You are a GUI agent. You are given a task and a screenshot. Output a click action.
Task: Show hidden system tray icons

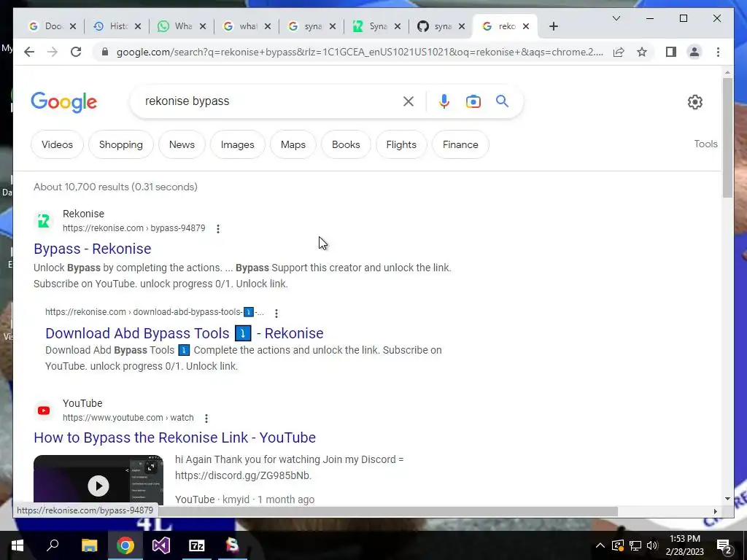coord(600,545)
